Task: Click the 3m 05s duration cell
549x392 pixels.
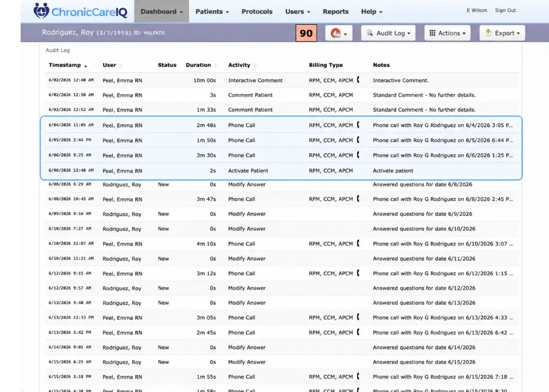Action: click(206, 317)
